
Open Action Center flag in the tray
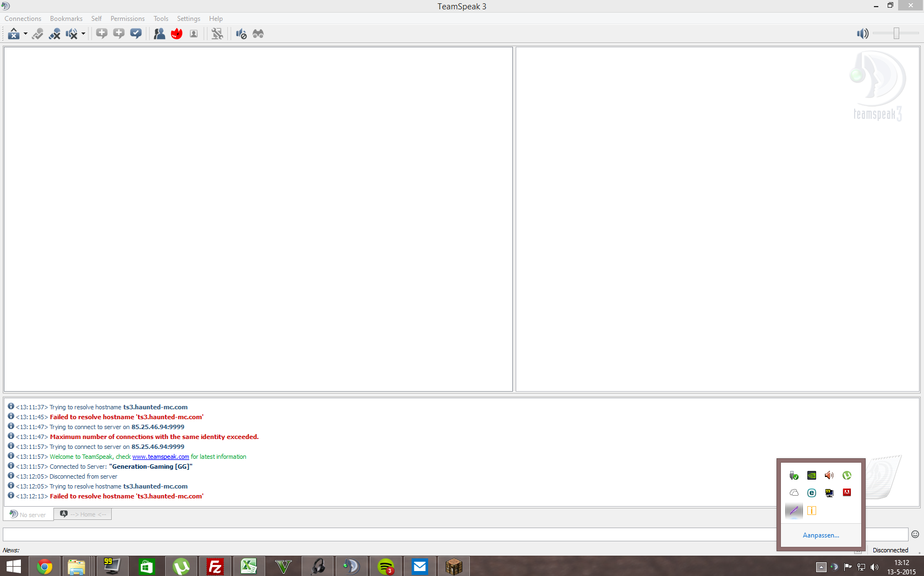[848, 567]
